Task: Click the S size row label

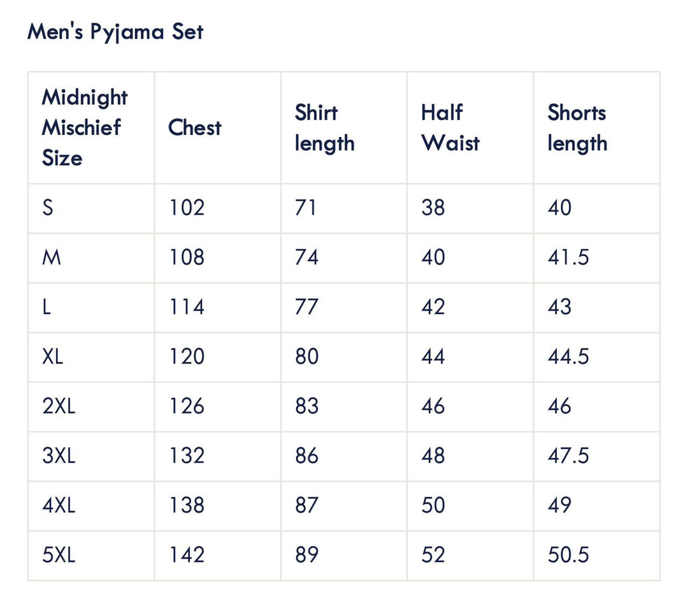Action: (48, 208)
